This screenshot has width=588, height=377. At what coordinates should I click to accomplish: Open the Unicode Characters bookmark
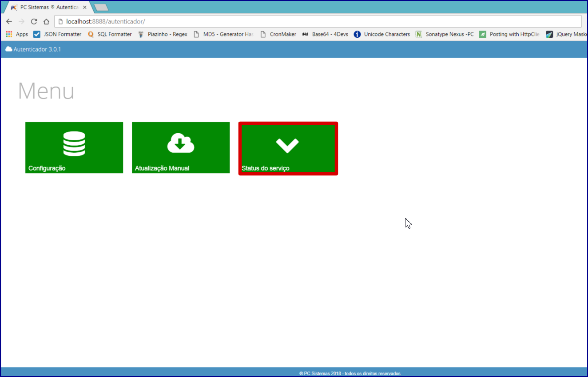(382, 34)
